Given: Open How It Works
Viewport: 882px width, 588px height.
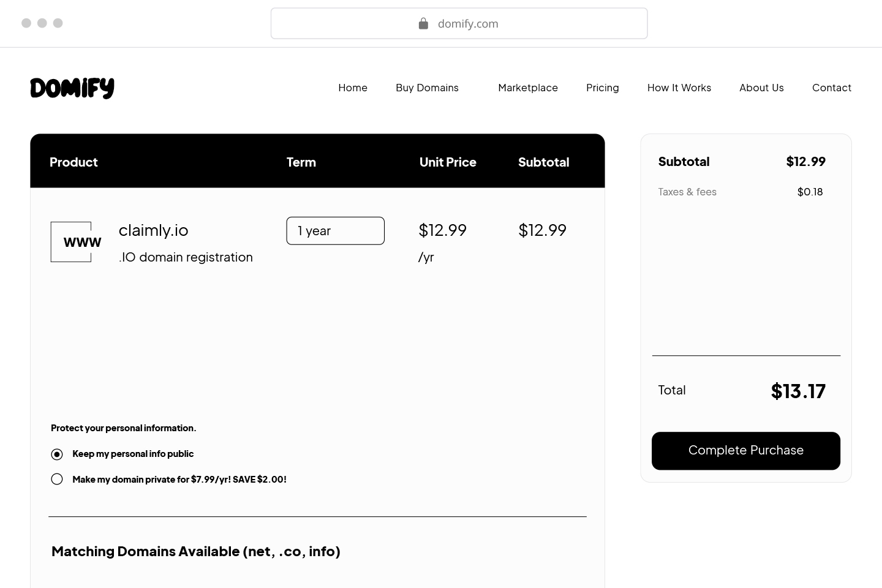Looking at the screenshot, I should (x=679, y=88).
